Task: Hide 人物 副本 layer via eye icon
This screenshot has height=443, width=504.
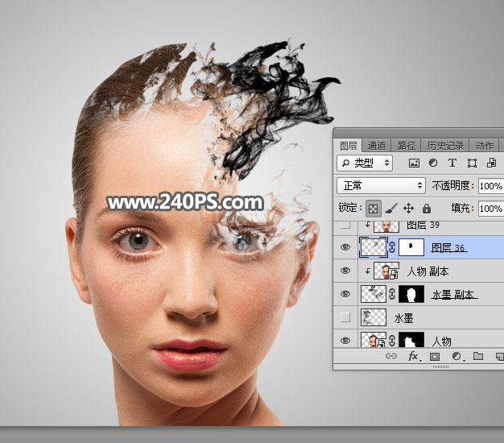Action: point(345,271)
